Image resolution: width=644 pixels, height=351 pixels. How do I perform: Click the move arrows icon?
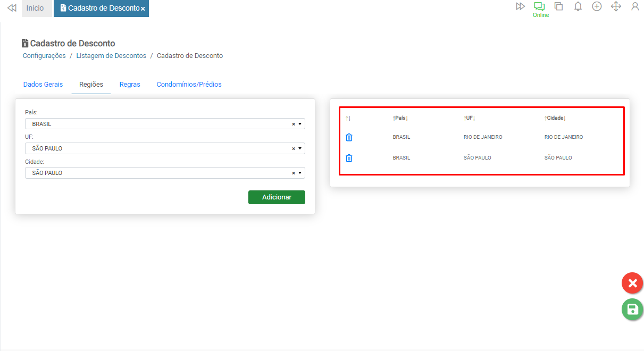pos(616,7)
